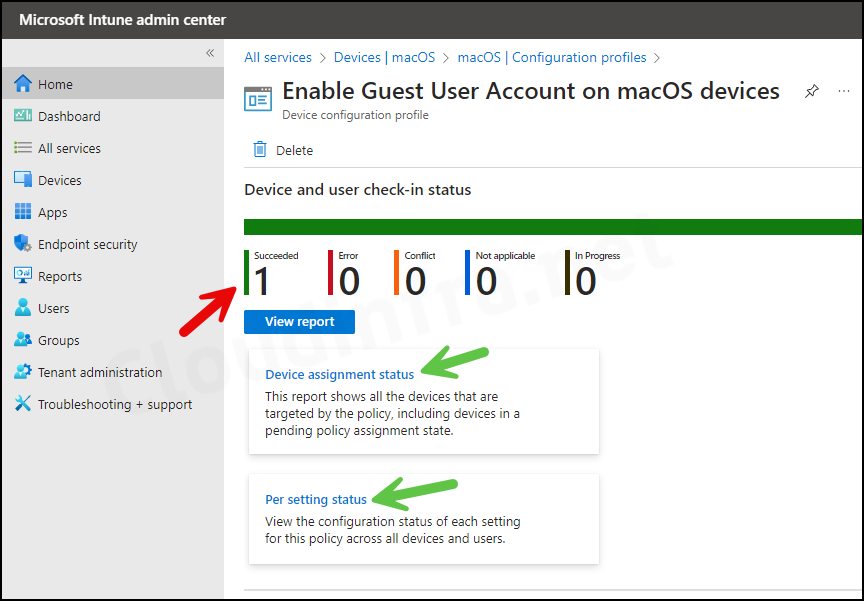Click the Devices monitor icon

click(x=23, y=180)
